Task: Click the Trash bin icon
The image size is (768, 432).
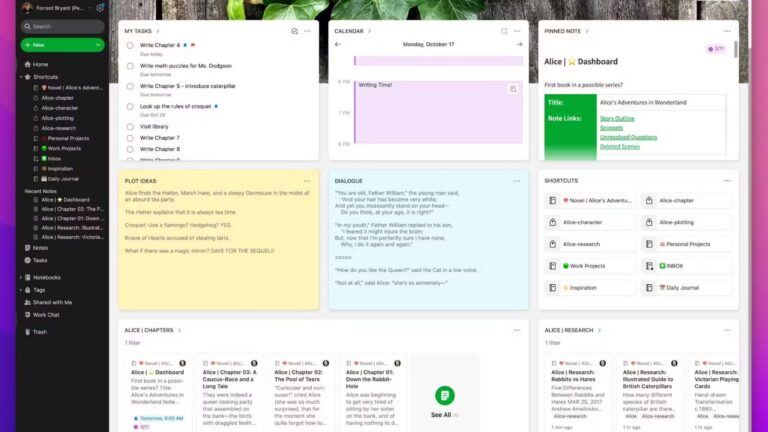Action: tap(27, 332)
